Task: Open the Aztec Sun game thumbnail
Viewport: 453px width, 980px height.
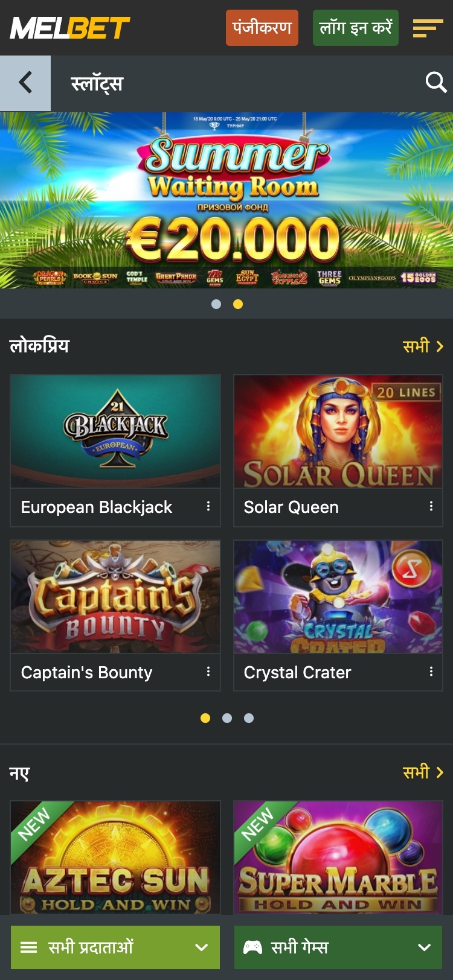Action: [115, 857]
